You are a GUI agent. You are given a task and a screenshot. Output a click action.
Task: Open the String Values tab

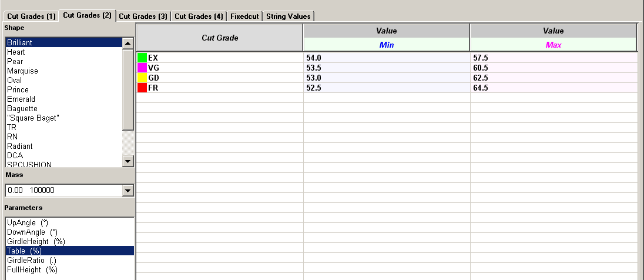pyautogui.click(x=289, y=16)
